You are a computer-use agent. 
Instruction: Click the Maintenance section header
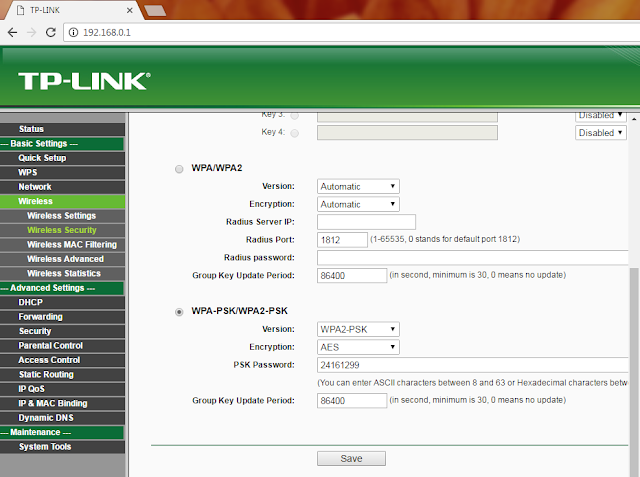click(x=62, y=432)
